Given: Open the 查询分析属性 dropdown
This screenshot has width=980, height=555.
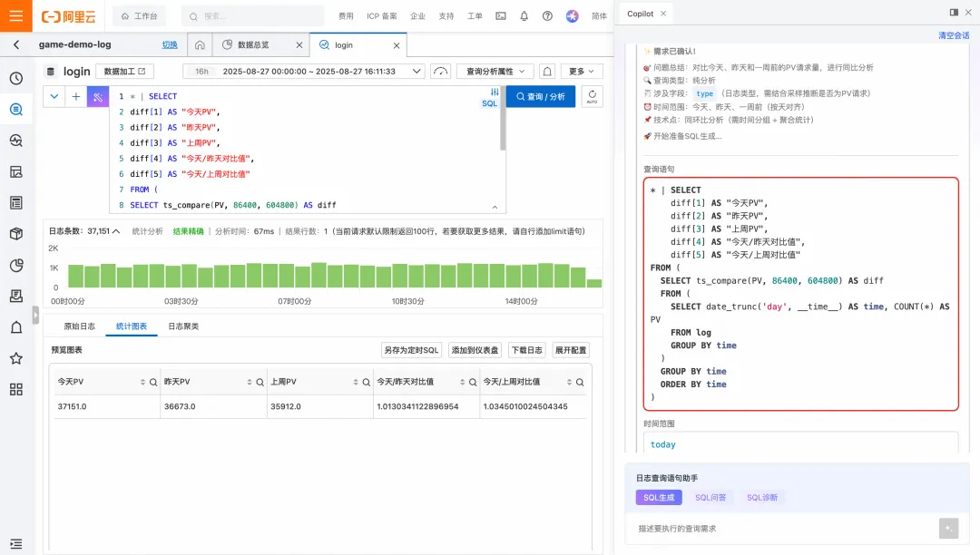Looking at the screenshot, I should [x=495, y=71].
